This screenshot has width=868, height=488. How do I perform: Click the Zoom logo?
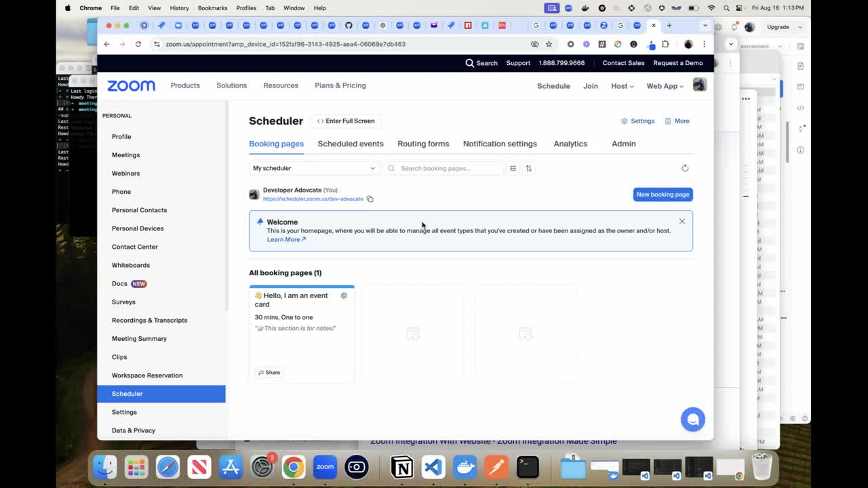point(132,85)
